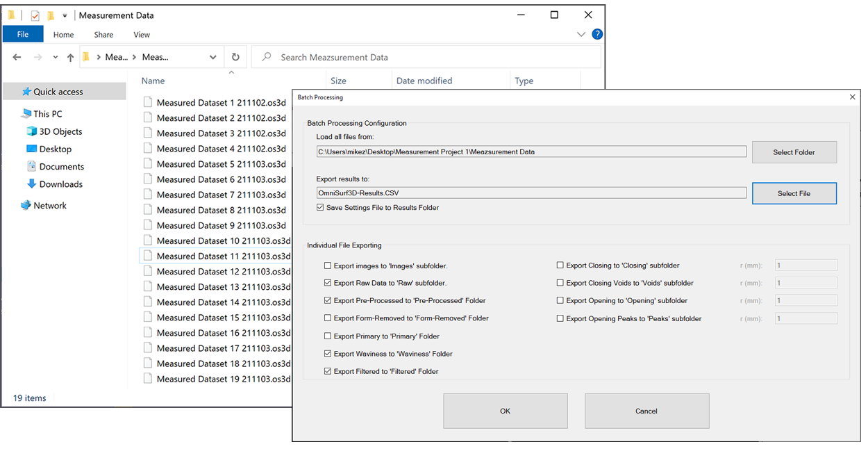The image size is (868, 449).
Task: Click the Search Meazsurement Data field
Action: (x=431, y=58)
